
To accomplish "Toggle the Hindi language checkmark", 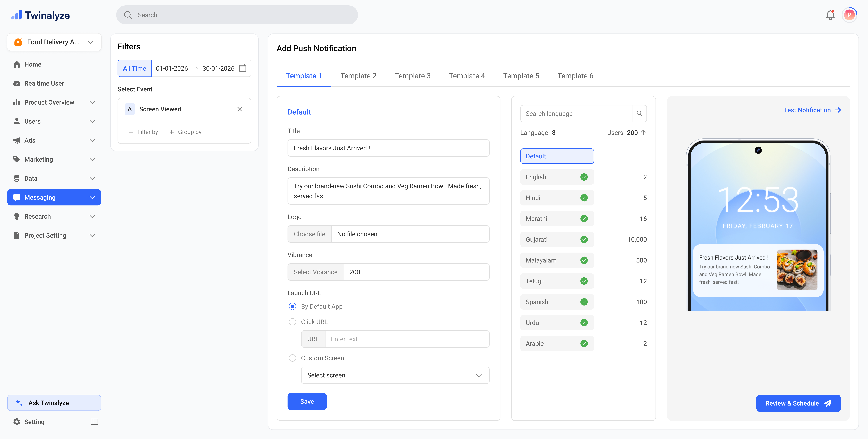I will click(x=584, y=198).
